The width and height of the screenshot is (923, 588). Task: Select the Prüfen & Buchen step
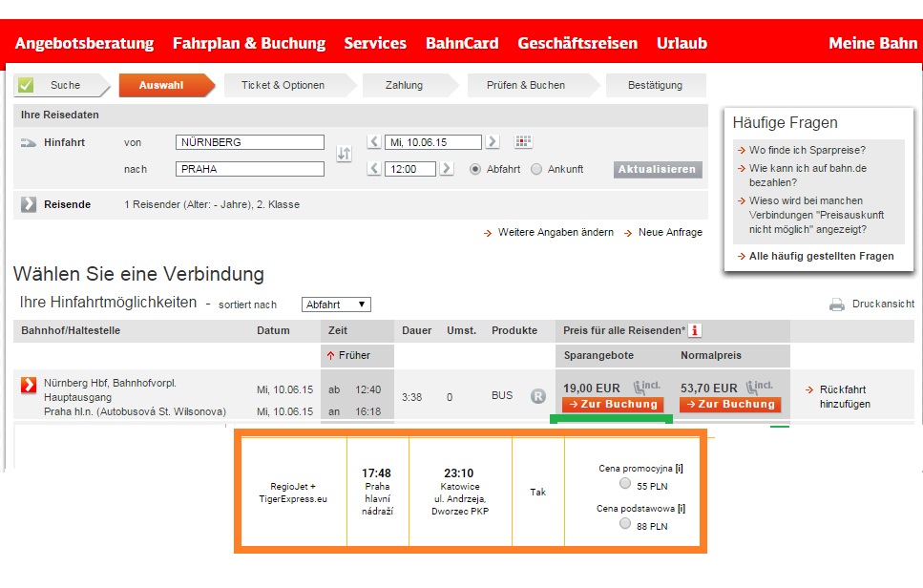tap(533, 85)
